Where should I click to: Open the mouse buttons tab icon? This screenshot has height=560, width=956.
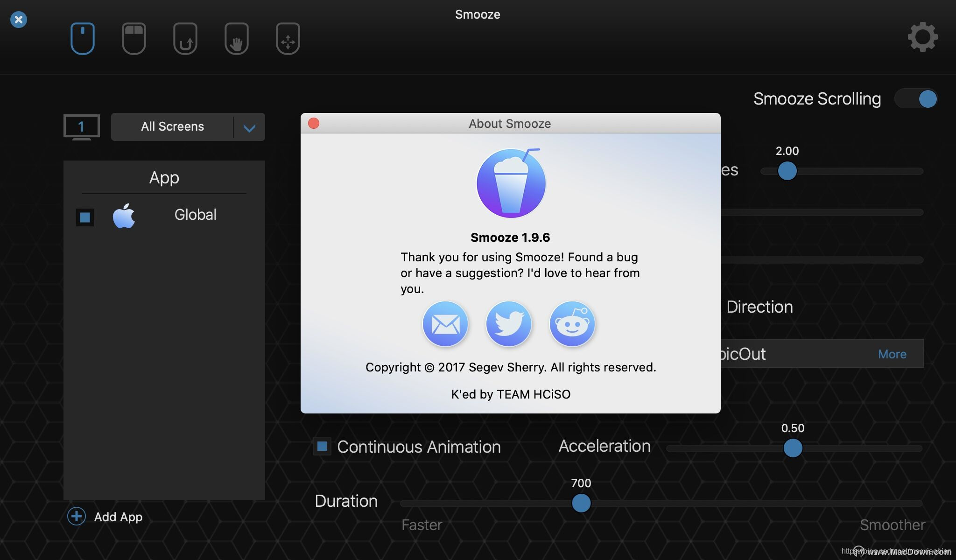[x=134, y=39]
